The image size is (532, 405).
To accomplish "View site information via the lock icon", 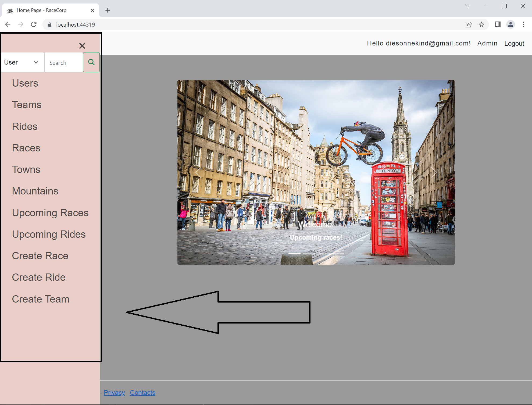I will click(x=49, y=24).
